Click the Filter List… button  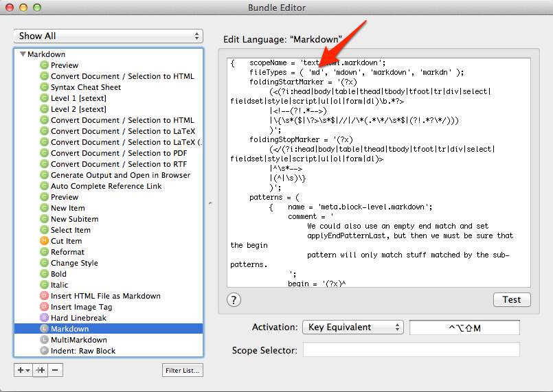point(183,370)
